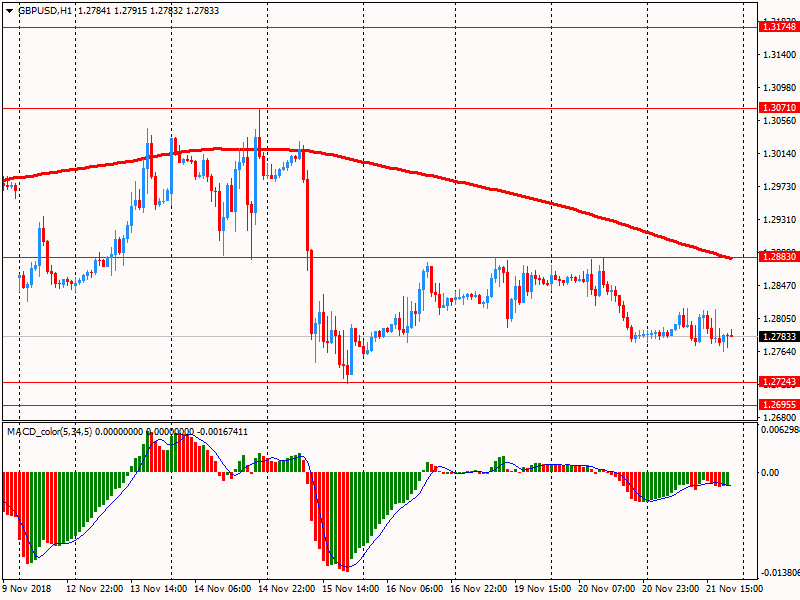
Task: Click the 0.00 level on MACD scale
Action: click(x=770, y=472)
